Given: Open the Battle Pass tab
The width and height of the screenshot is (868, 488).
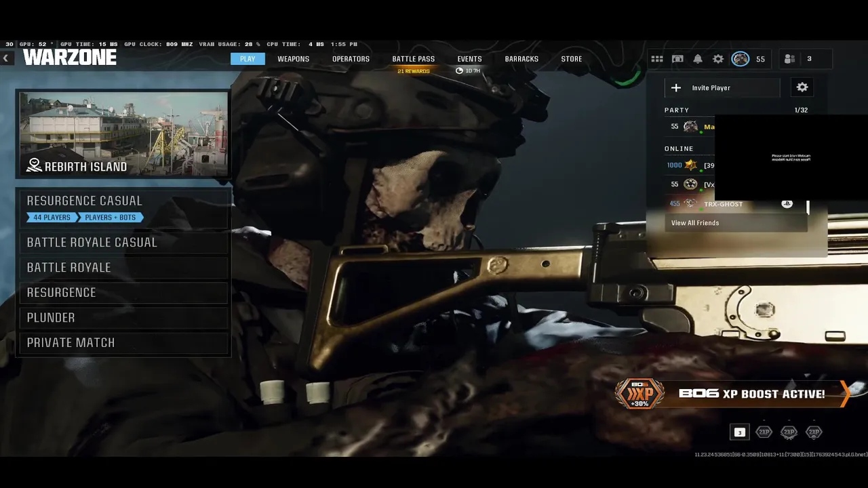Looking at the screenshot, I should point(414,59).
